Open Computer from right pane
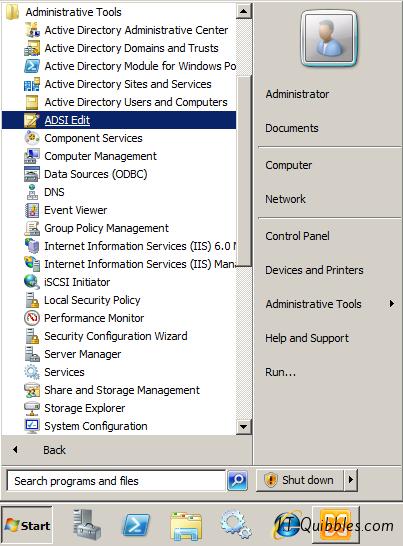This screenshot has height=546, width=403. [289, 165]
